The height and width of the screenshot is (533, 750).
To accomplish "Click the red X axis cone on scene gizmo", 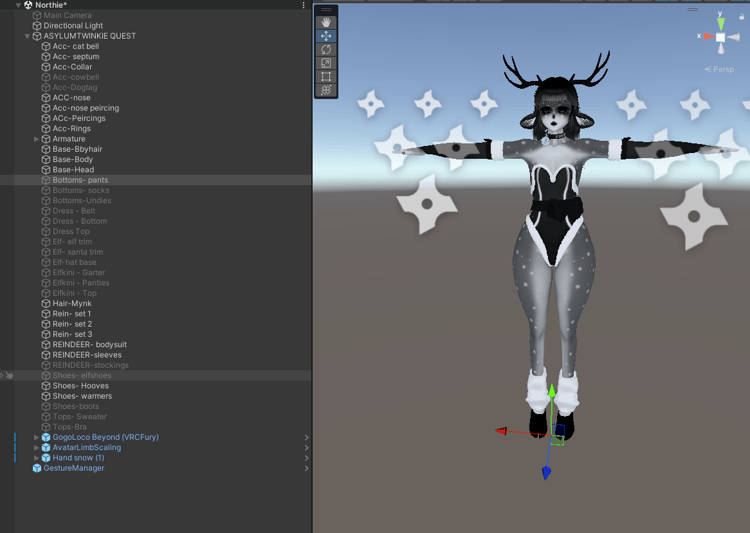I will tap(708, 36).
